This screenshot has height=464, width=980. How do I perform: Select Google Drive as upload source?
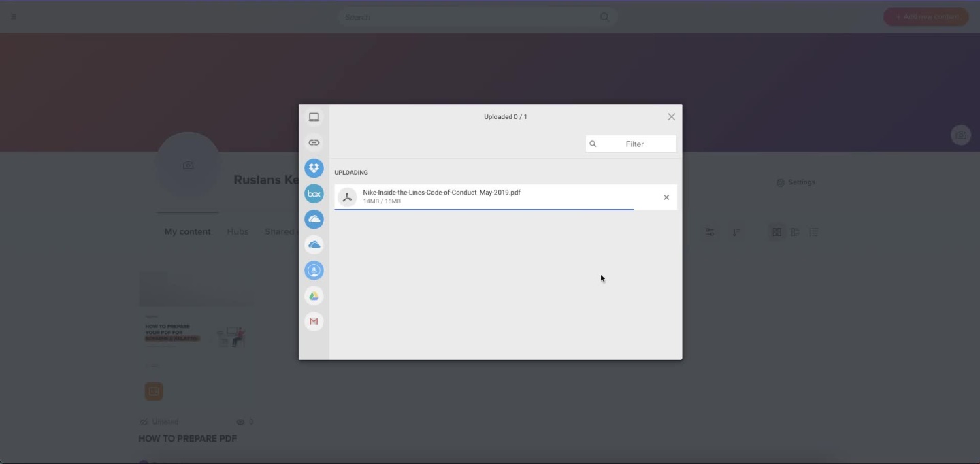314,296
